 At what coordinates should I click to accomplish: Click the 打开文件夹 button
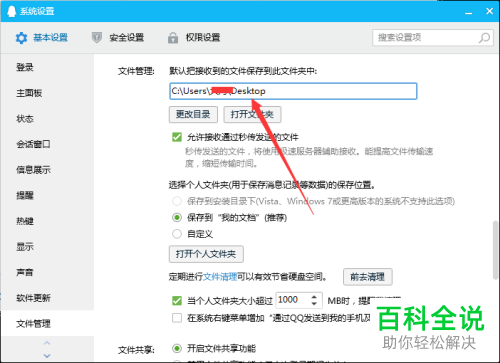pos(252,115)
